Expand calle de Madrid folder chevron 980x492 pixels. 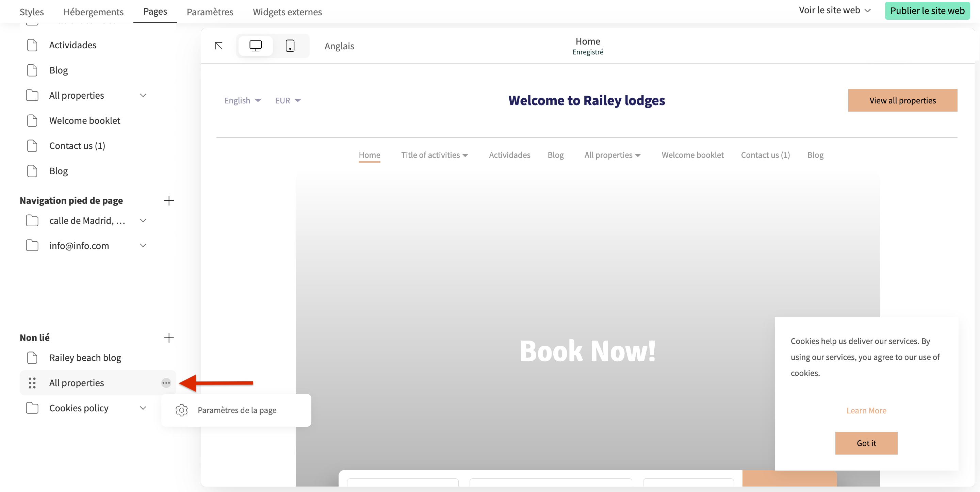(143, 220)
